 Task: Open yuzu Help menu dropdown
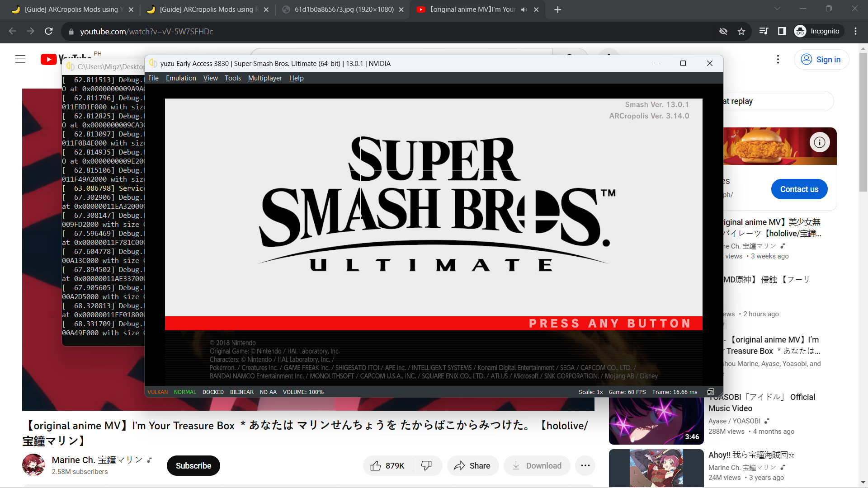pyautogui.click(x=295, y=78)
